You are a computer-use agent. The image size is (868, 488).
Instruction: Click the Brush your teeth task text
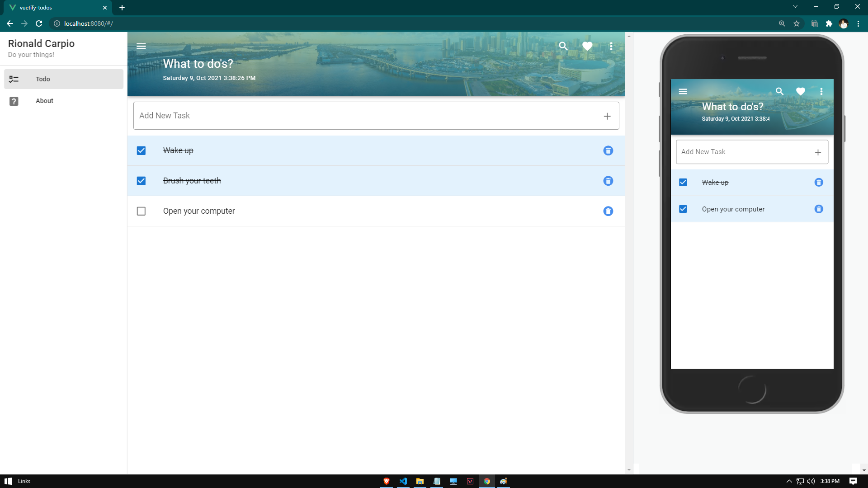tap(192, 181)
